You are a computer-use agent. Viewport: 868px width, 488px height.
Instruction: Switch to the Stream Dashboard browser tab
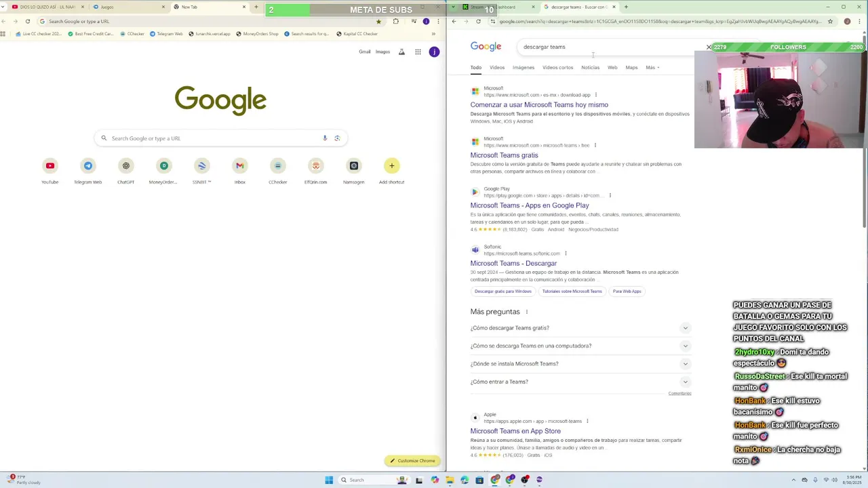click(498, 7)
